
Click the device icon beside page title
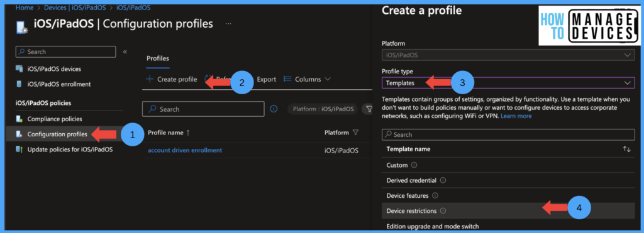click(21, 27)
